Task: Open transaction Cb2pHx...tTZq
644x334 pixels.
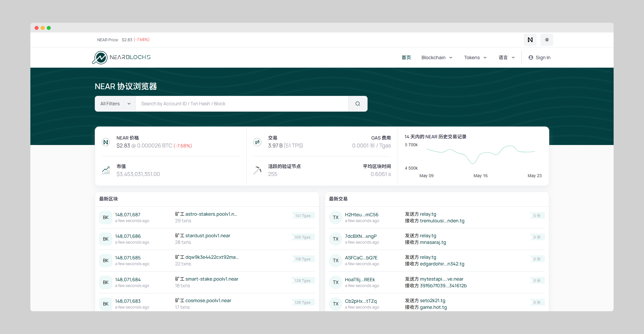Action: (361, 301)
